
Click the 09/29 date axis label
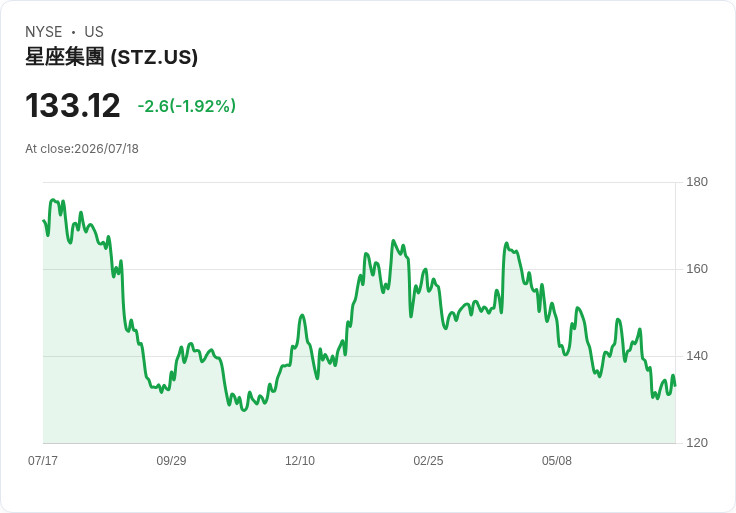click(171, 460)
